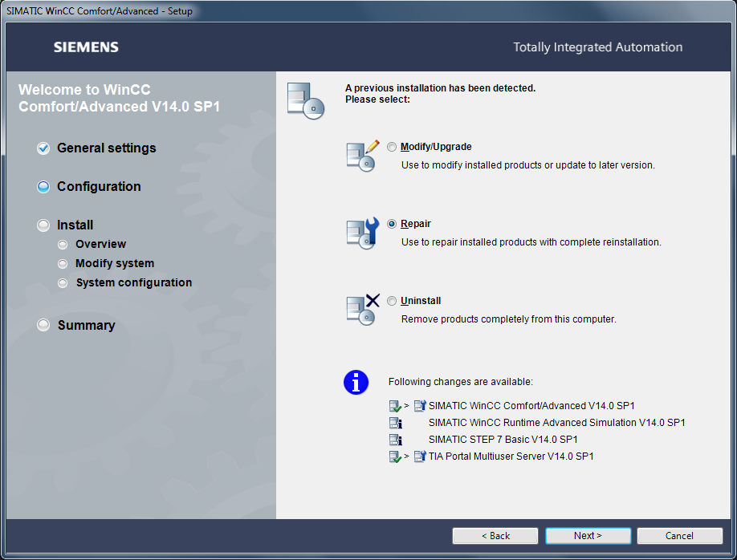The height and width of the screenshot is (560, 737).
Task: Click the Modify/Upgrade pencil icon
Action: click(362, 156)
